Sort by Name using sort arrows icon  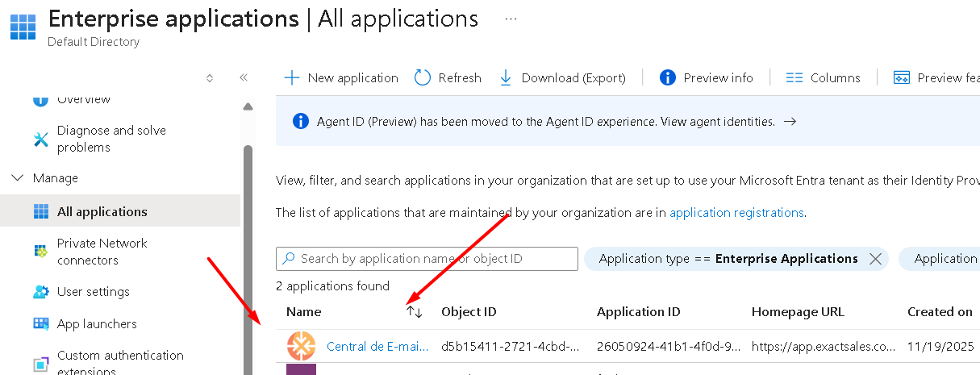tap(414, 311)
